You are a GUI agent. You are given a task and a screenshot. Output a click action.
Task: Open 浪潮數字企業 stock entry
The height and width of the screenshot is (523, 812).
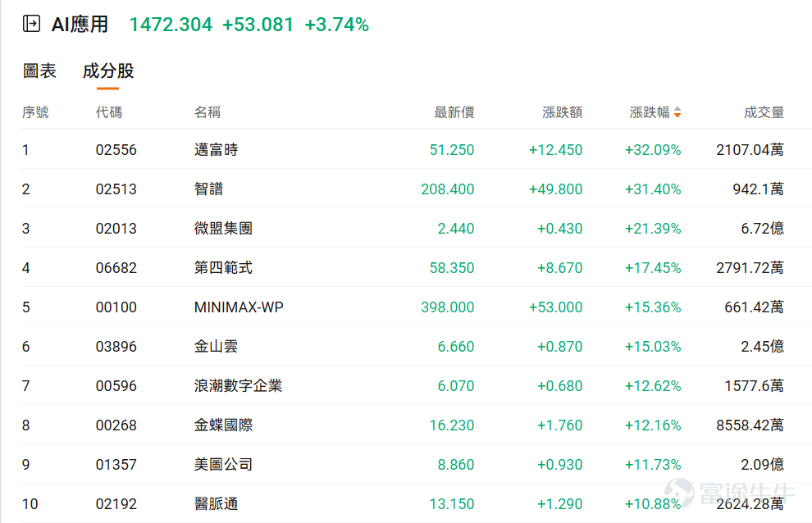[x=403, y=386]
